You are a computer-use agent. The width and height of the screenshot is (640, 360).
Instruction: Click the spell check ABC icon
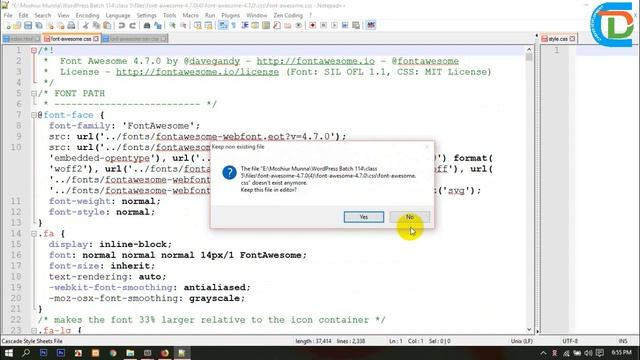pos(371,25)
